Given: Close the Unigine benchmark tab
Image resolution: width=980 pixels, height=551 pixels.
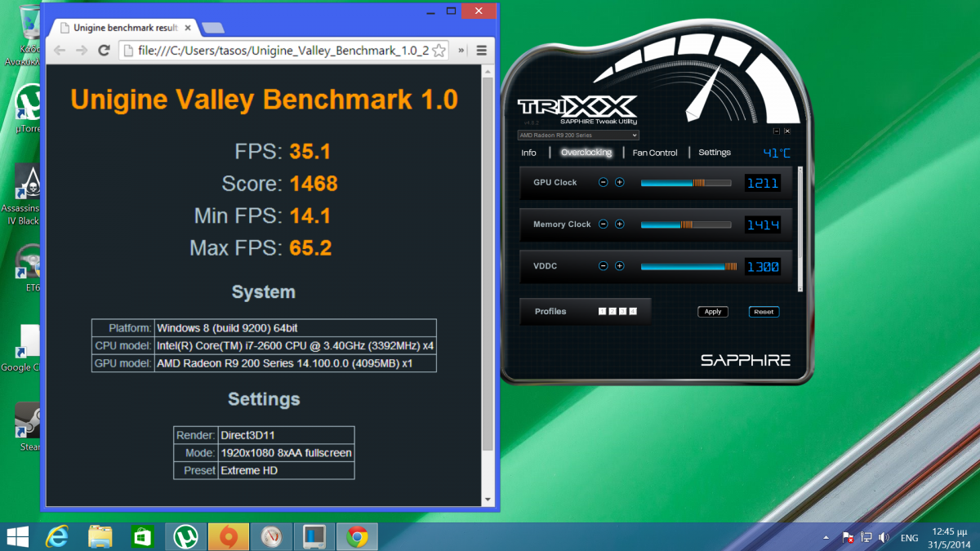Looking at the screenshot, I should pos(187,28).
